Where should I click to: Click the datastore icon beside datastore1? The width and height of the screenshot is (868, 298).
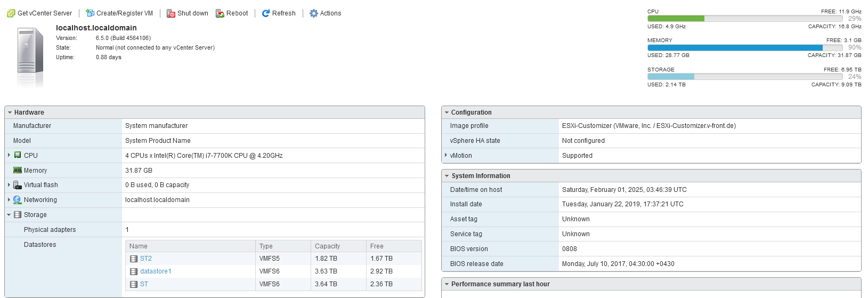click(134, 271)
